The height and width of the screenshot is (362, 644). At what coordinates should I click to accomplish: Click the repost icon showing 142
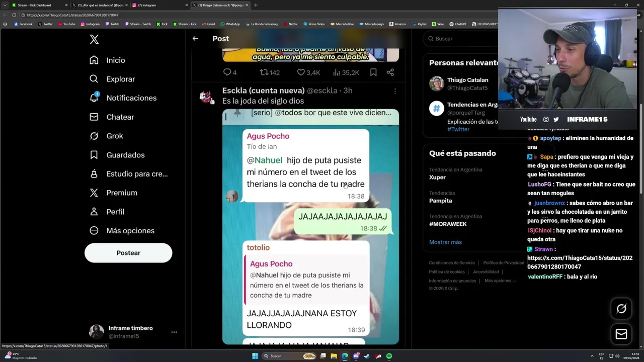[x=269, y=72]
